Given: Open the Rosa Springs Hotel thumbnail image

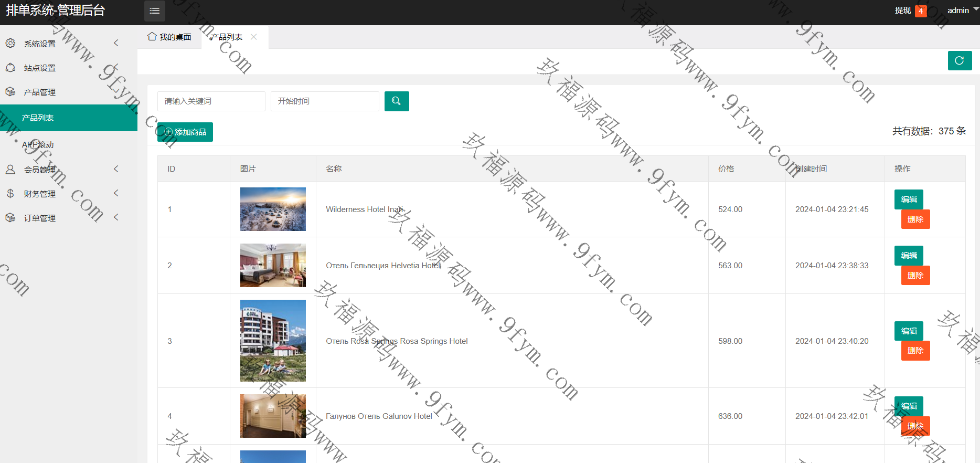Looking at the screenshot, I should pyautogui.click(x=273, y=341).
